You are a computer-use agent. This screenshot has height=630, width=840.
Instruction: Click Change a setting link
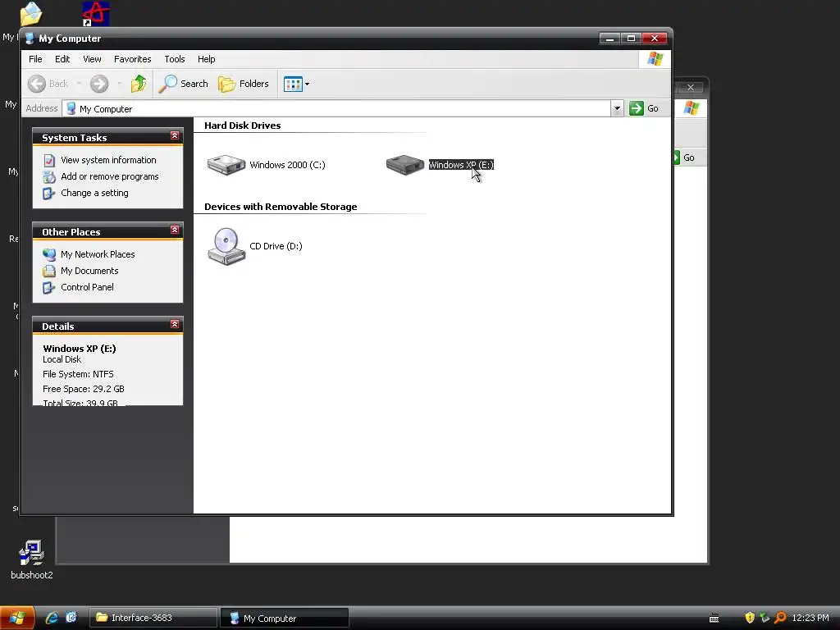[x=94, y=193]
